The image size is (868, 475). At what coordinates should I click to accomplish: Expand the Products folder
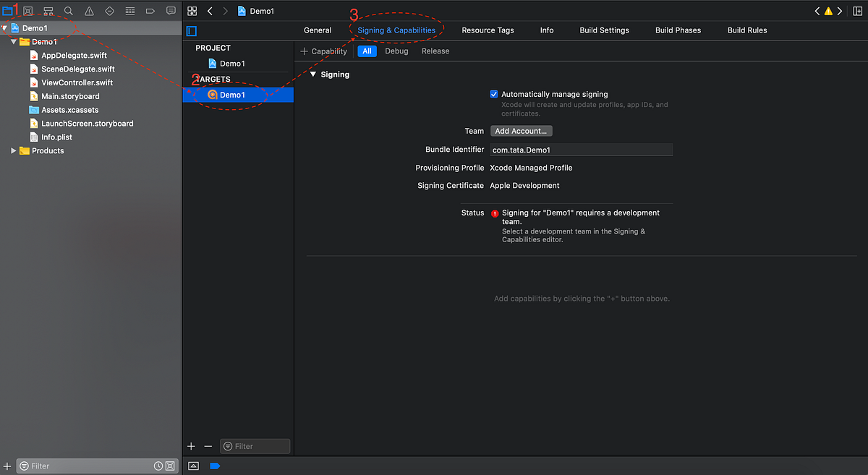[12, 150]
